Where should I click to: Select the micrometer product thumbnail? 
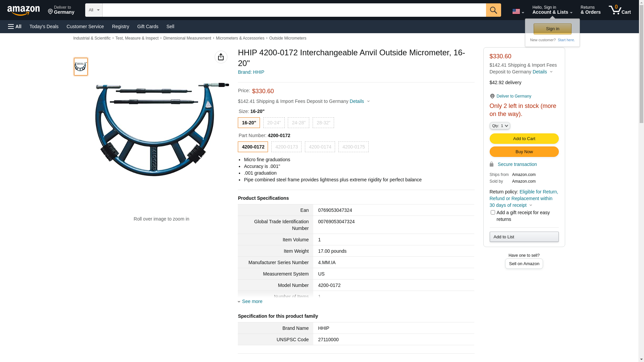click(x=81, y=67)
